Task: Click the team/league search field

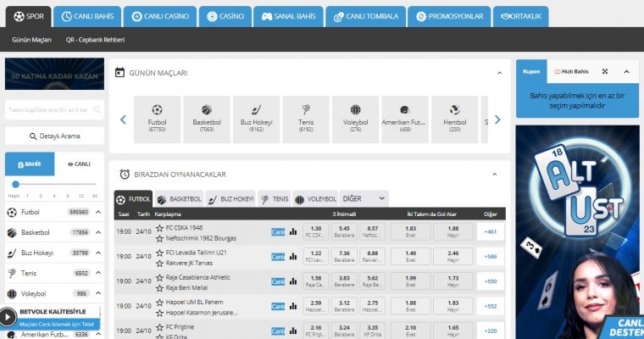Action: (54, 109)
